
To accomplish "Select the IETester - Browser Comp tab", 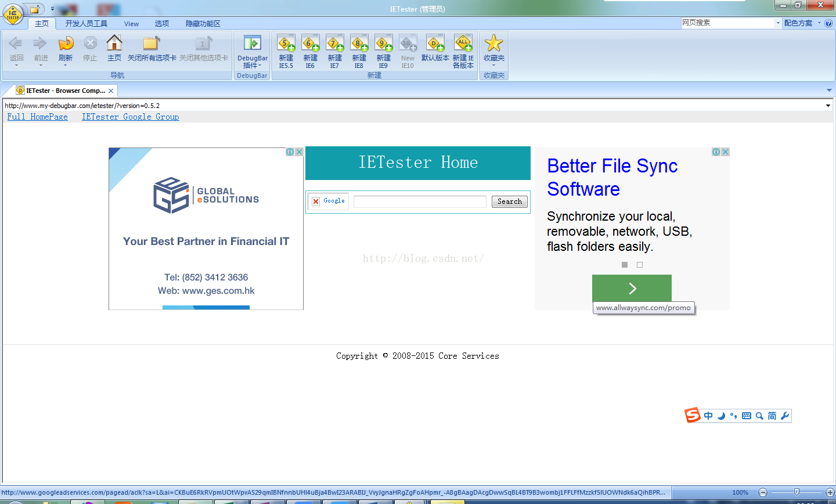I will [x=66, y=91].
